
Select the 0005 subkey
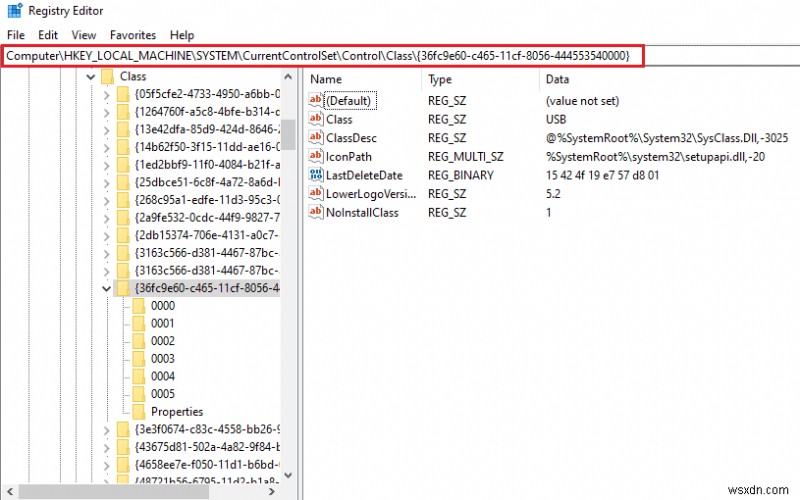(x=163, y=394)
